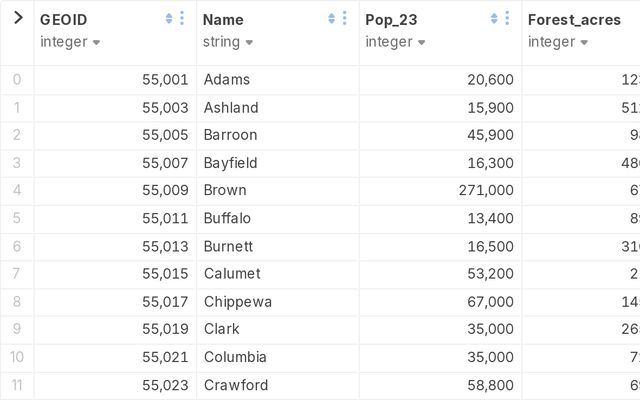Click the Chippewa population value 67,000
640x400 pixels.
(x=490, y=302)
